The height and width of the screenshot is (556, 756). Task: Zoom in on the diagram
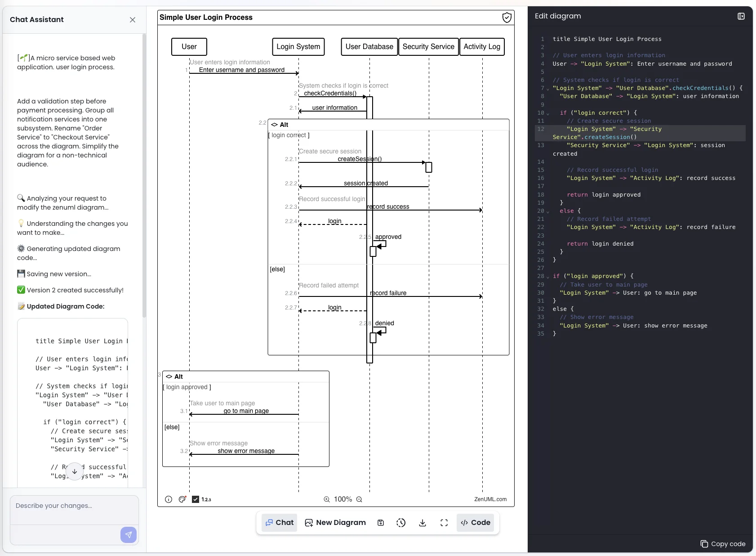pyautogui.click(x=327, y=499)
